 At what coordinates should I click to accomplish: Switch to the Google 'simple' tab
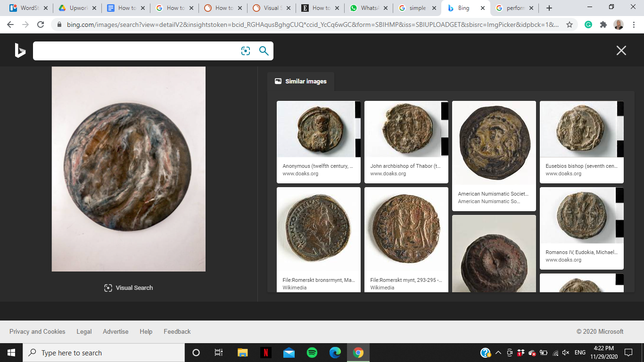click(x=417, y=8)
